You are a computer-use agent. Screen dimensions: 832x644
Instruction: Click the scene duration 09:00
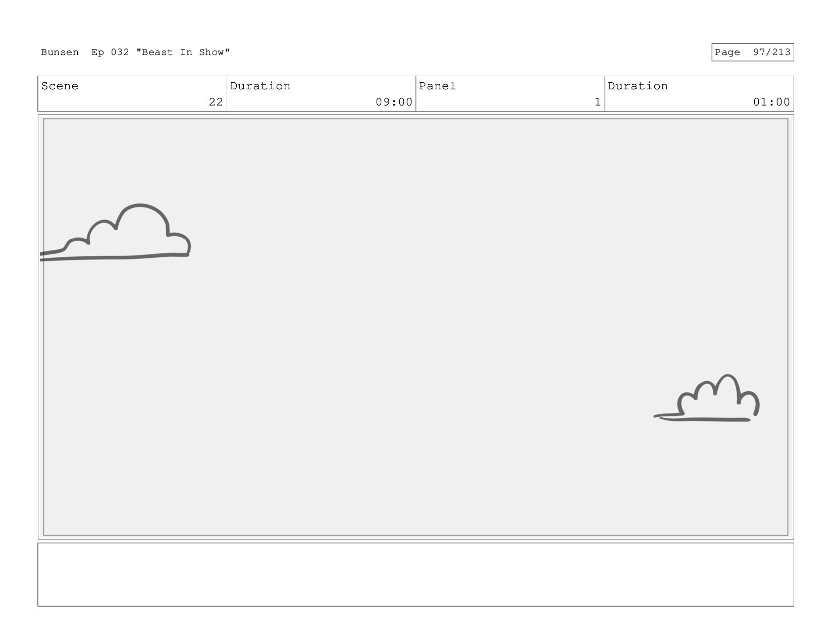394,102
